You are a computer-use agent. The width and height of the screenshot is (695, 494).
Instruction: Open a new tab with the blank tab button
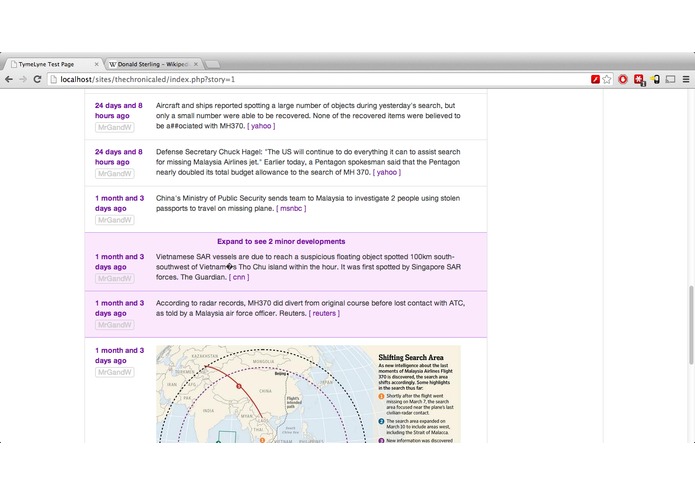213,64
